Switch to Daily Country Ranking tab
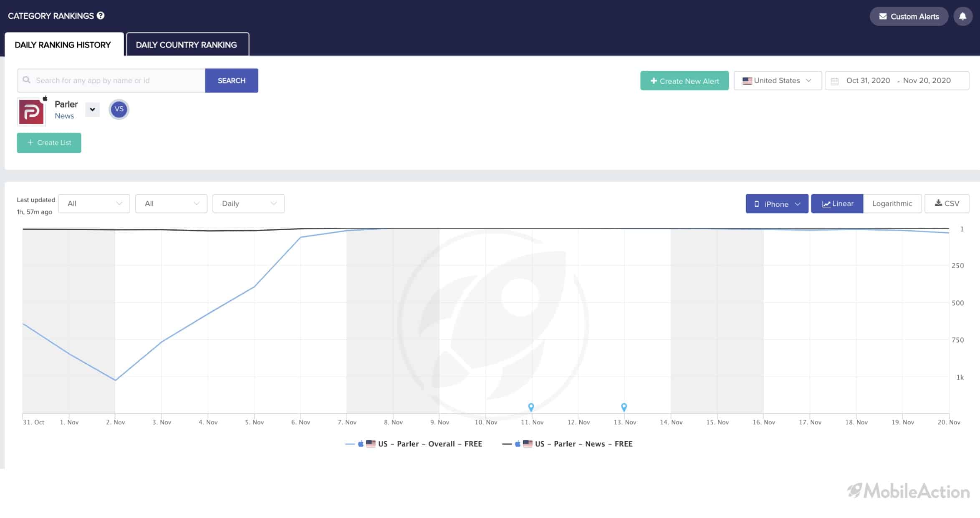Viewport: 980px width, 518px height. pos(187,45)
